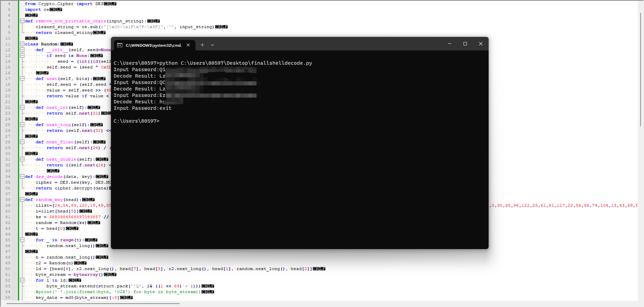
Task: Collapse the remove_non_printable_chars function fold
Action: coord(22,21)
